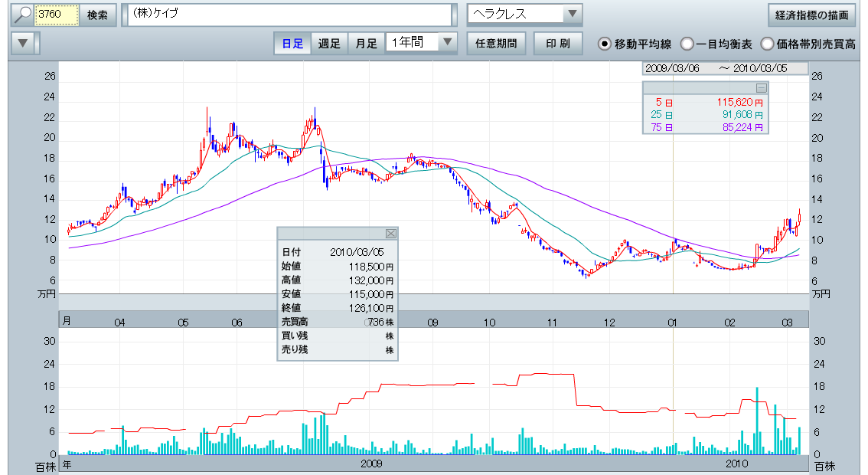Enable the 一目均衡表 radio option

coord(687,44)
